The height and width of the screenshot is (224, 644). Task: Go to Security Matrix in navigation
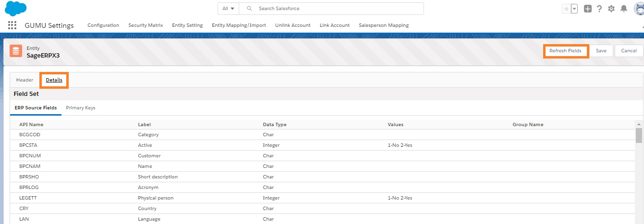click(146, 25)
